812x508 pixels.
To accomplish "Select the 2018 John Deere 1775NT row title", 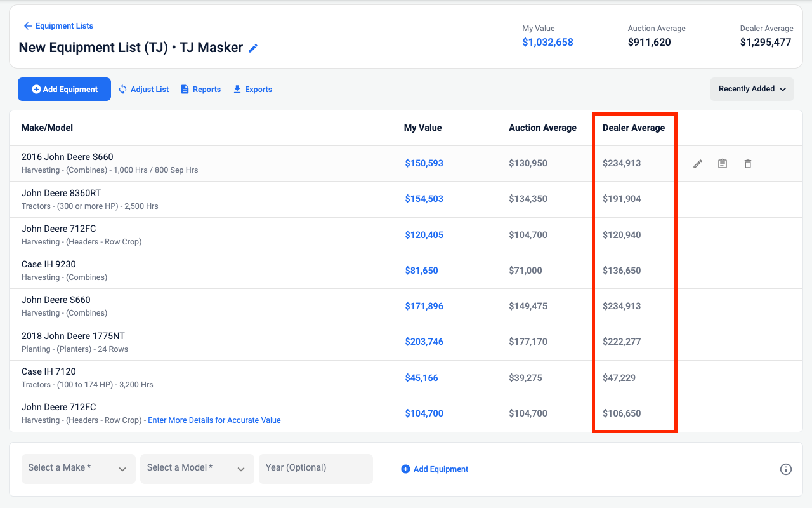I will pyautogui.click(x=73, y=336).
